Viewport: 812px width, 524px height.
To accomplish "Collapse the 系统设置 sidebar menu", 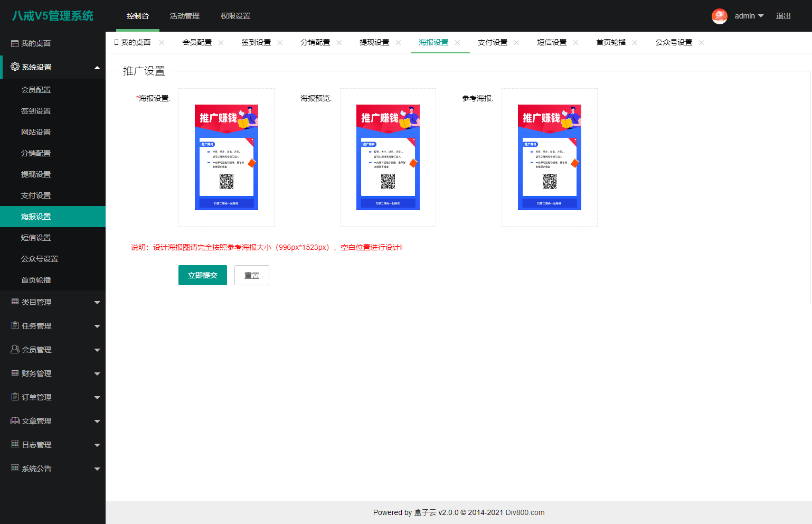I will coord(97,67).
